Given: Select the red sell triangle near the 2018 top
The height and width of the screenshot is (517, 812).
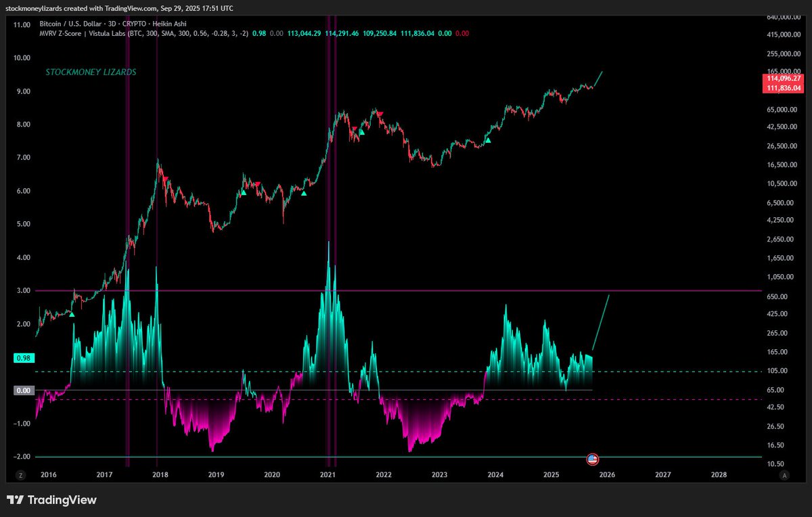Looking at the screenshot, I should tap(166, 178).
